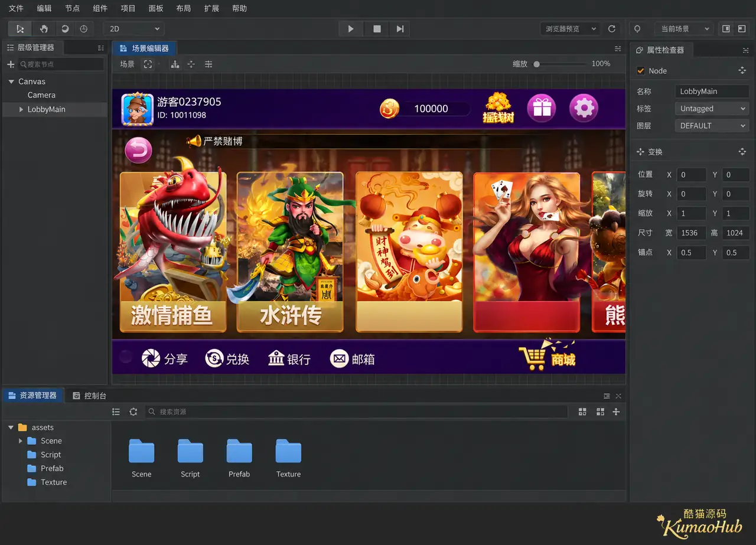Screen dimensions: 756x545
Task: Add a new node with the plus icon
Action: (11, 64)
